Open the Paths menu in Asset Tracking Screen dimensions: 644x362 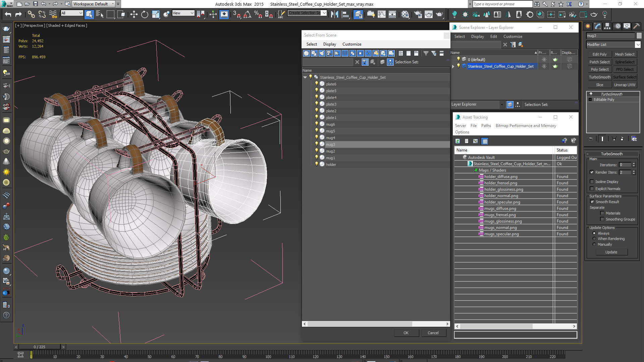(x=486, y=126)
